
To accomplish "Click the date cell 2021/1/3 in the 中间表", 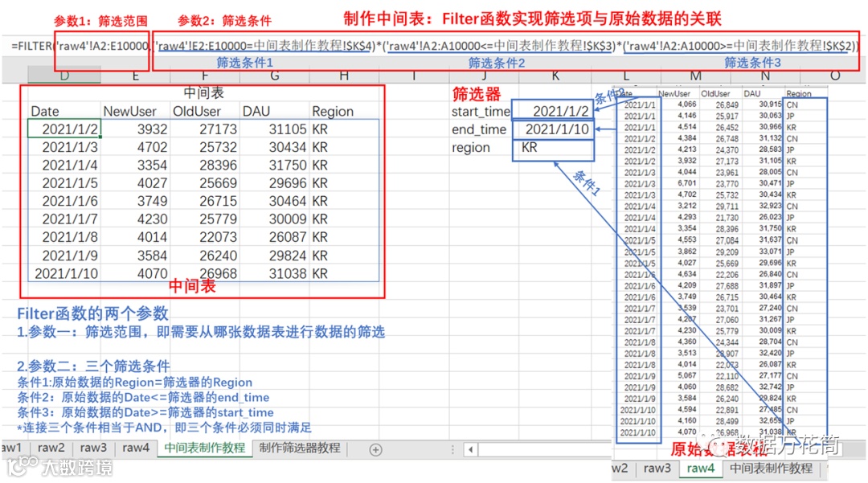I will tap(64, 147).
